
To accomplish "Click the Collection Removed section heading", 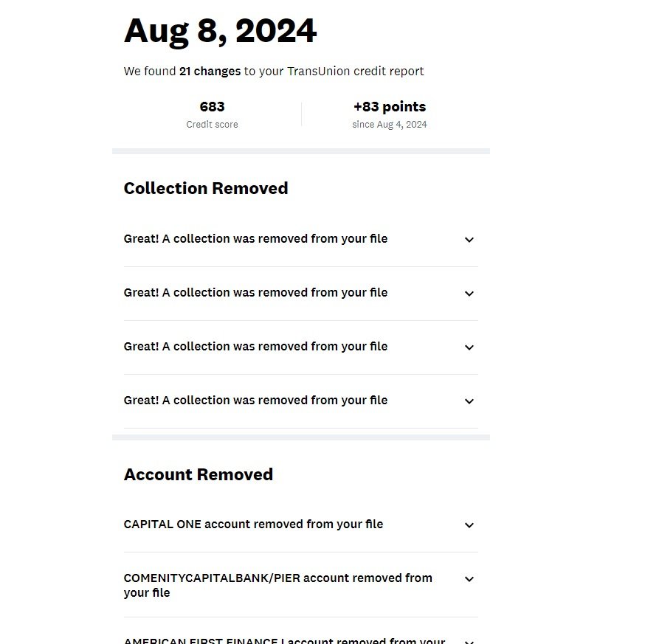I will [206, 189].
